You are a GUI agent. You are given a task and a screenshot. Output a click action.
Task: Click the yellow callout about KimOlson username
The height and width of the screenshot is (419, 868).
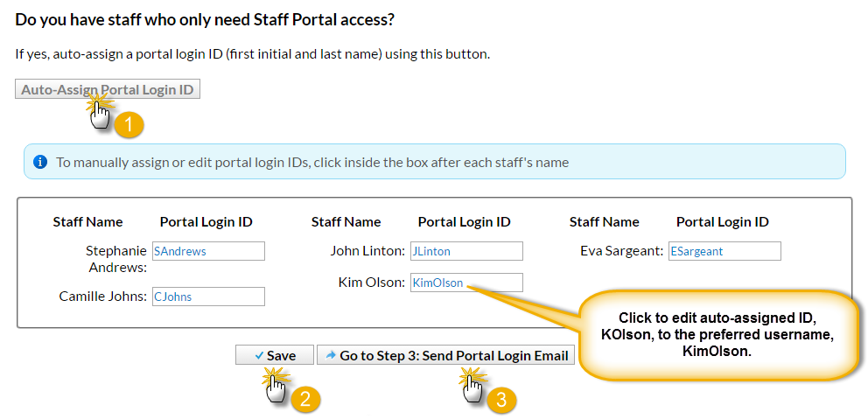[x=717, y=335]
